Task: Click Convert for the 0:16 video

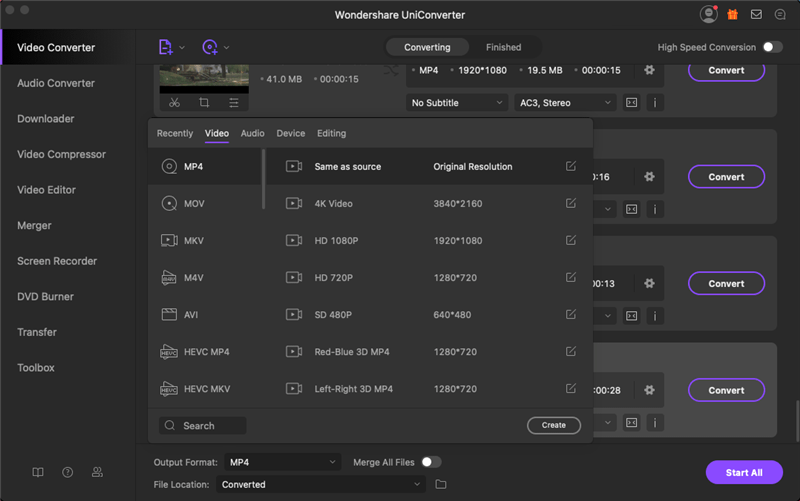Action: coord(726,177)
